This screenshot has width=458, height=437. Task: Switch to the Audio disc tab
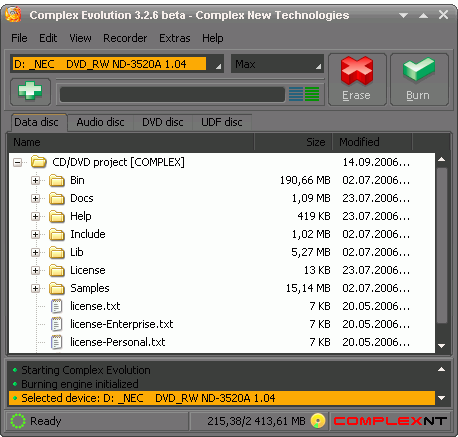pos(100,122)
